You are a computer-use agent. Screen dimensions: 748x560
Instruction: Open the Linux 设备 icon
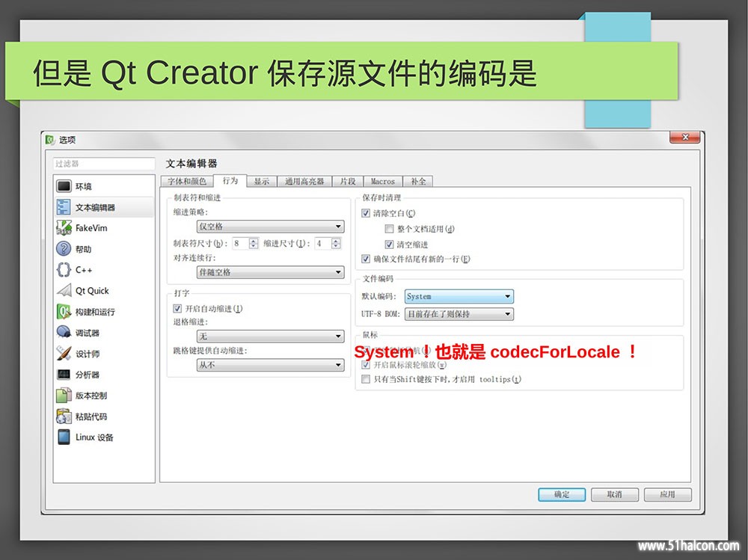pos(64,437)
